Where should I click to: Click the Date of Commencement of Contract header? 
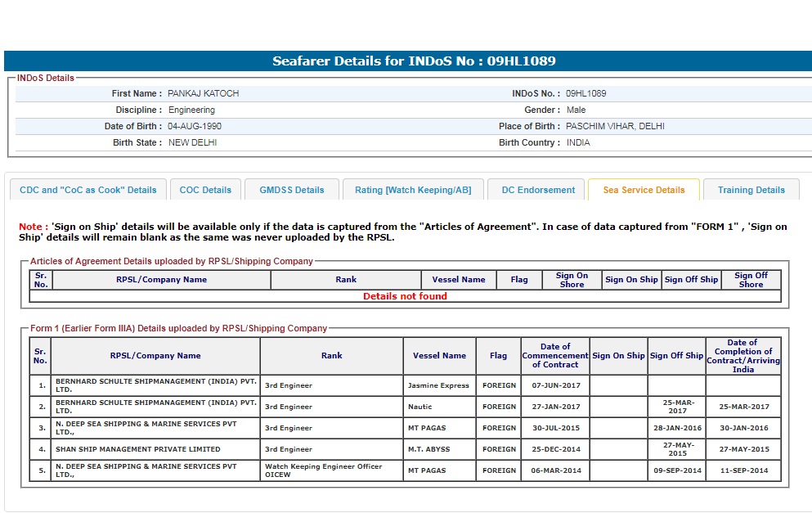click(x=554, y=356)
